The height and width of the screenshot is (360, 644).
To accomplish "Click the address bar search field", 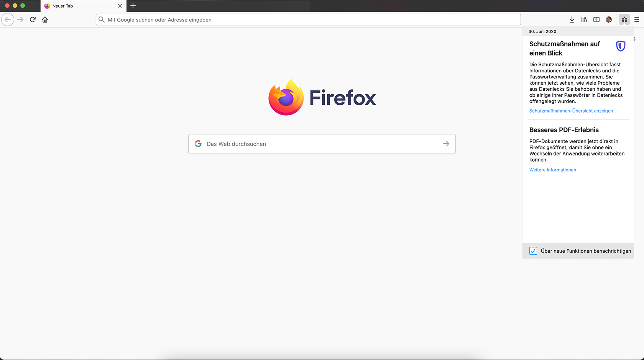I will pyautogui.click(x=308, y=20).
